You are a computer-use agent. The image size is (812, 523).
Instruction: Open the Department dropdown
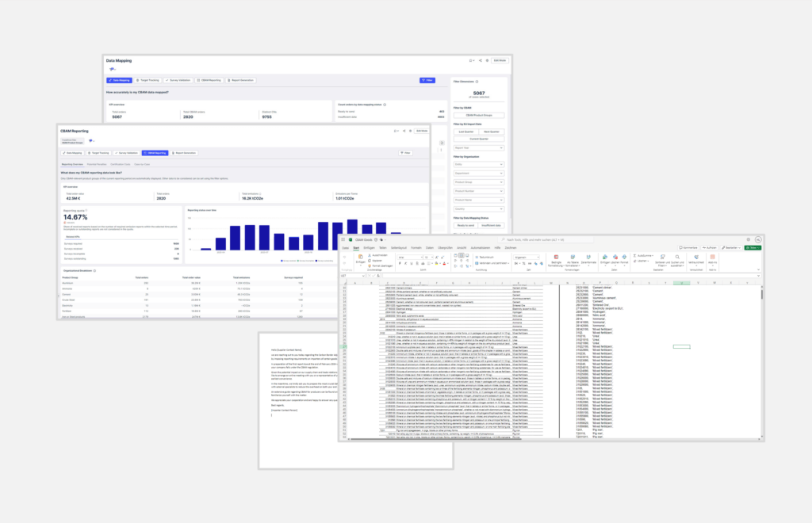click(478, 174)
